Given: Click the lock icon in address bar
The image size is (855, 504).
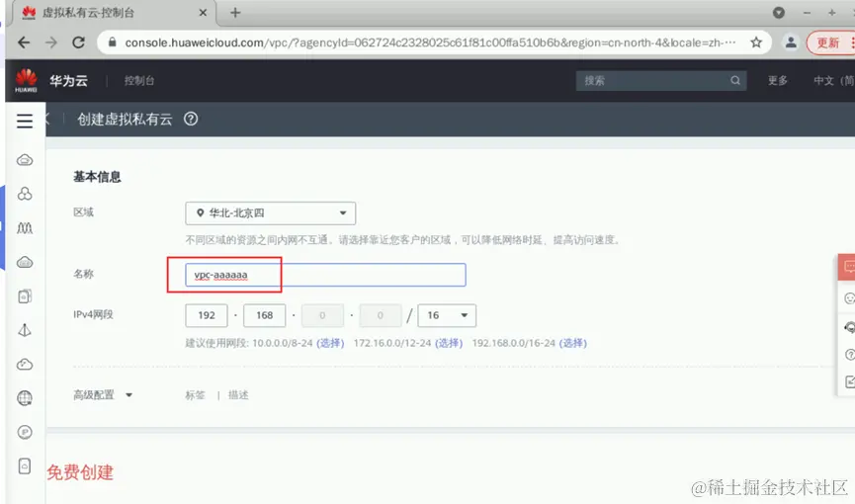Looking at the screenshot, I should [113, 42].
